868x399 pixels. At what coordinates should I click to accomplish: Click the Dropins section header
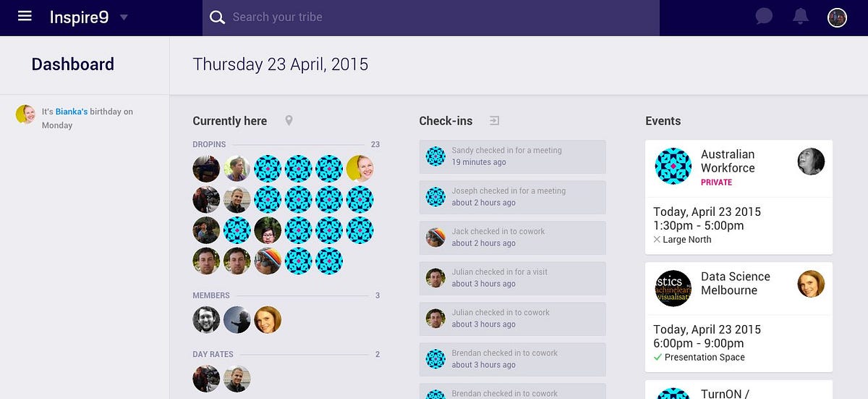[209, 144]
